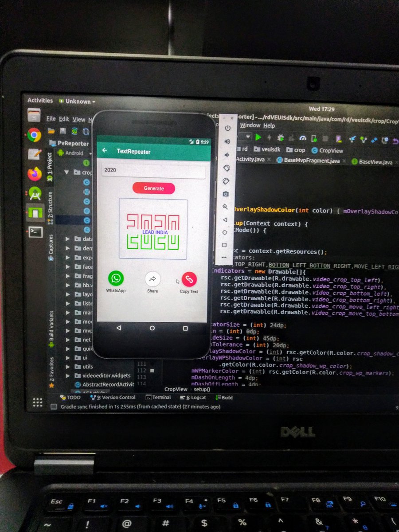Expand the utils folder
The image size is (399, 532).
click(x=68, y=367)
